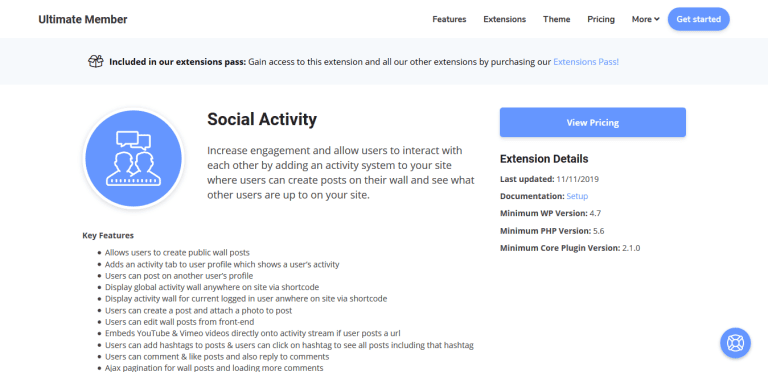Open the Theme menu link
The height and width of the screenshot is (372, 768).
pyautogui.click(x=556, y=19)
